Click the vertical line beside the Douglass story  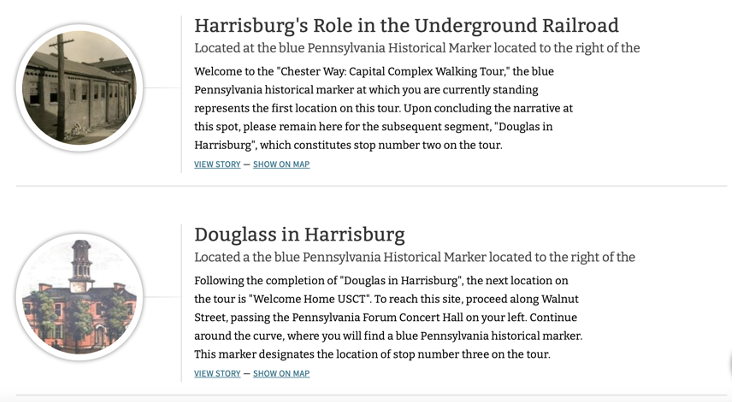(181, 303)
